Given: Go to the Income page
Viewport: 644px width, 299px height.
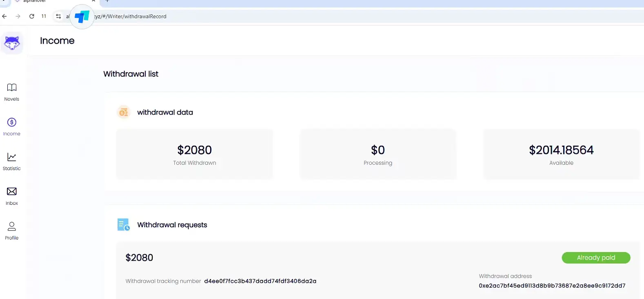Looking at the screenshot, I should [x=12, y=126].
